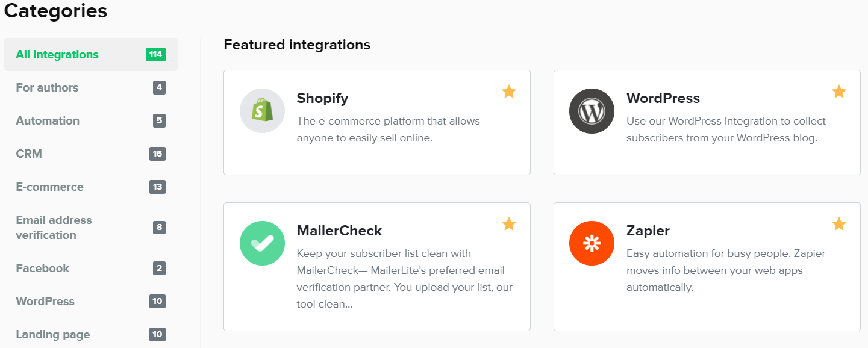Click the green MailerCheck checkmark logo
This screenshot has width=868, height=348.
tap(262, 243)
